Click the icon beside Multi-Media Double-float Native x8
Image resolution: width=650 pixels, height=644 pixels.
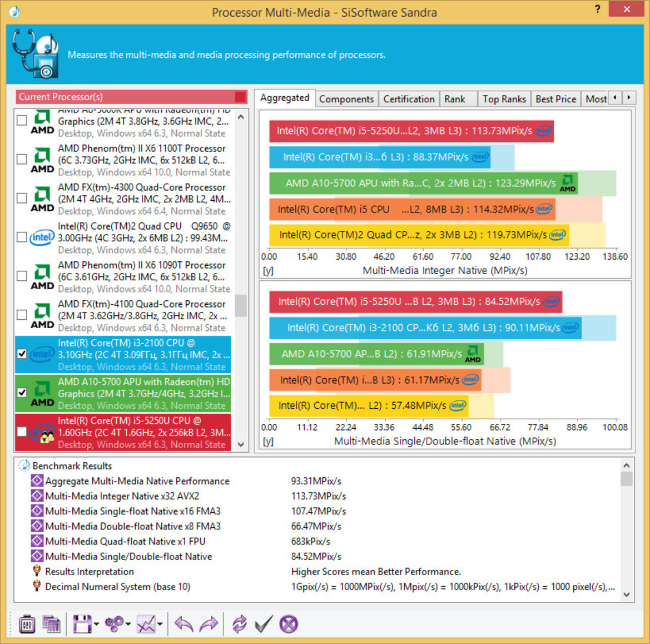[x=37, y=526]
